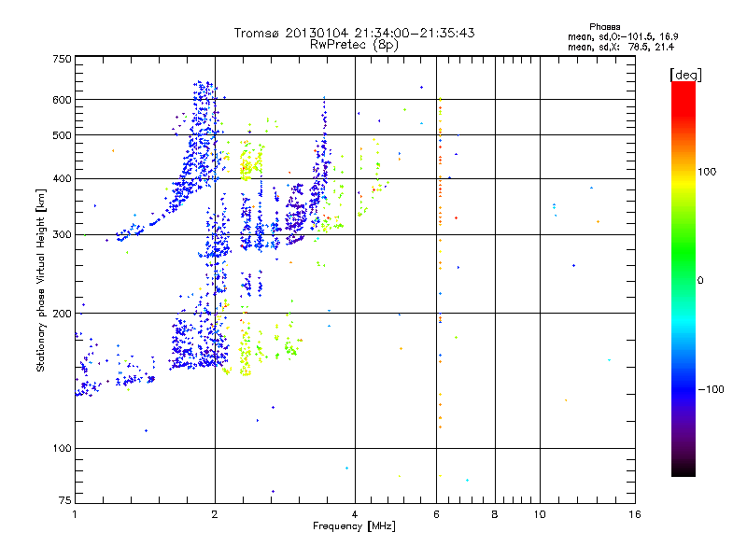Click the 'RwPretec (8p)' subtitle

point(354,45)
